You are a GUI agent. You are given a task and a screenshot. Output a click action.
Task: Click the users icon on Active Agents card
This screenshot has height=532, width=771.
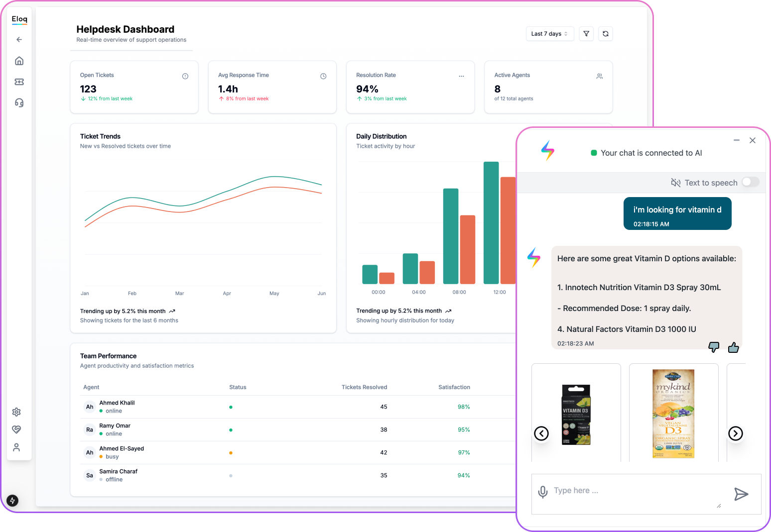[x=600, y=76]
